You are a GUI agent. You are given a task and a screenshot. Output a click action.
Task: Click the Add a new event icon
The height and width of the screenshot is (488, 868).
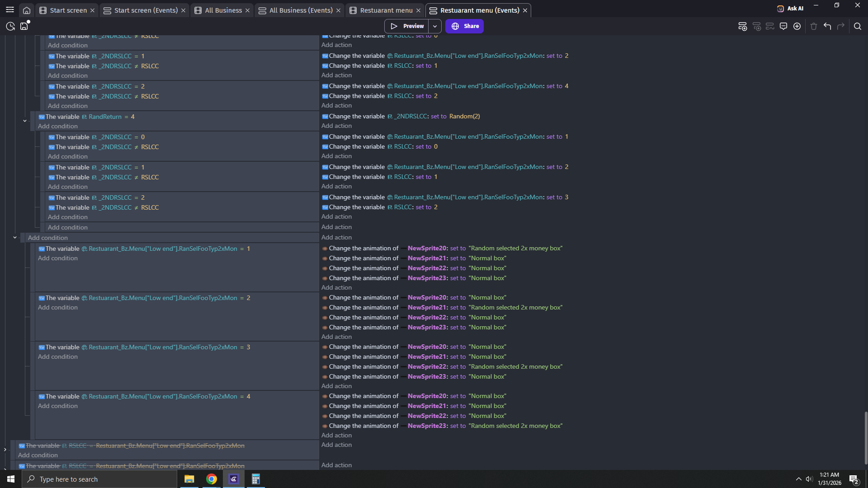[x=742, y=26]
